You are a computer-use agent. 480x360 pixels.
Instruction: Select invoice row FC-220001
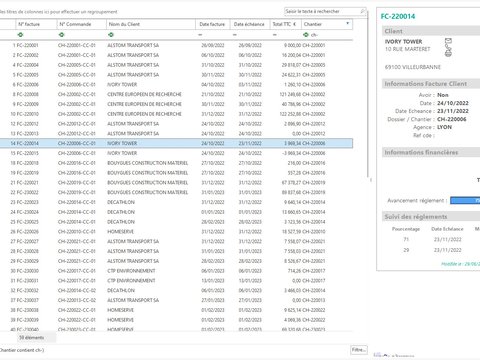coord(176,45)
